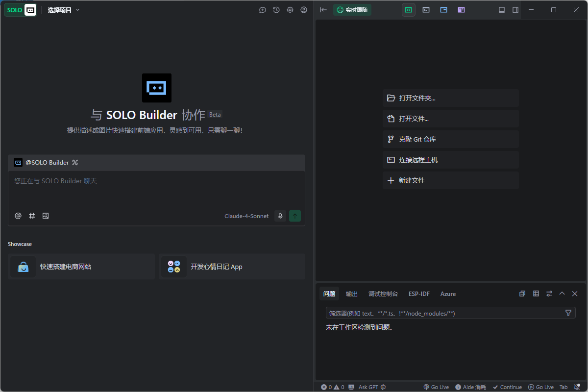588x392 pixels.
Task: Click the SOLO Builder logo tile
Action: 157,88
